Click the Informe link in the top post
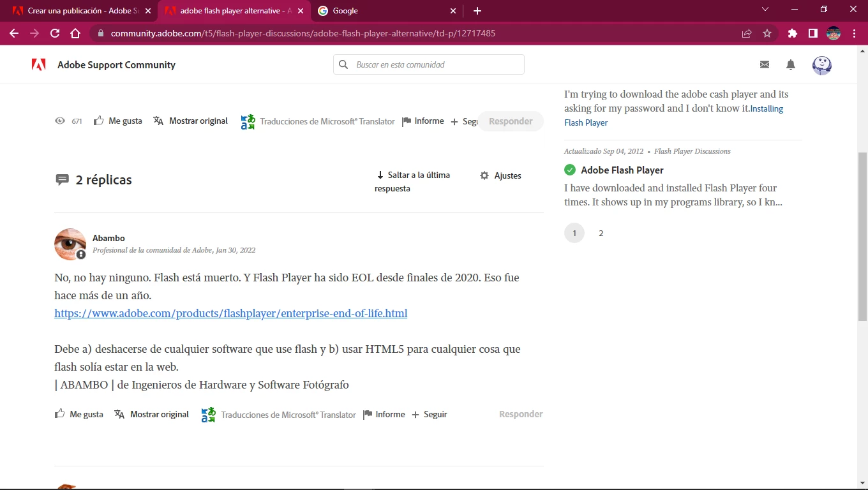Image resolution: width=868 pixels, height=490 pixels. [429, 121]
